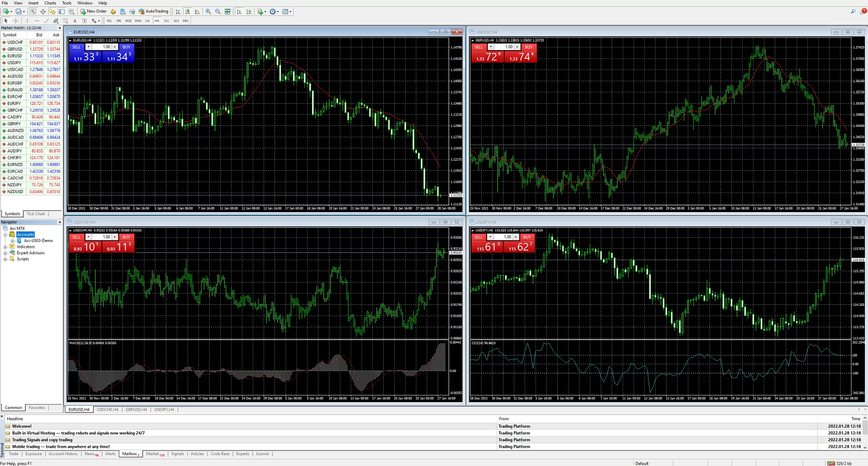Click BUY on the USDCHF chart
Viewport: 868px width, 466px height.
pyautogui.click(x=127, y=237)
